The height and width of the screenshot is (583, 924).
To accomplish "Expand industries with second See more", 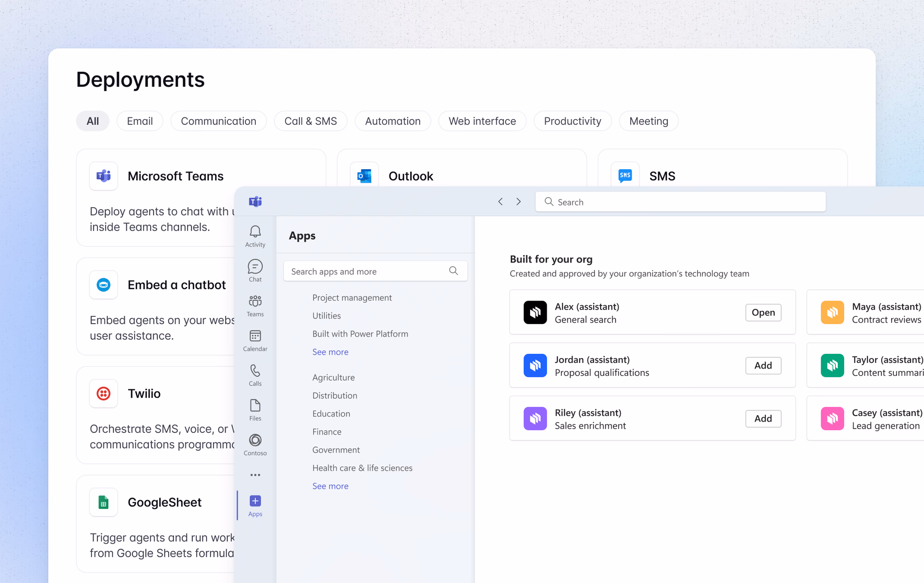I will (330, 486).
